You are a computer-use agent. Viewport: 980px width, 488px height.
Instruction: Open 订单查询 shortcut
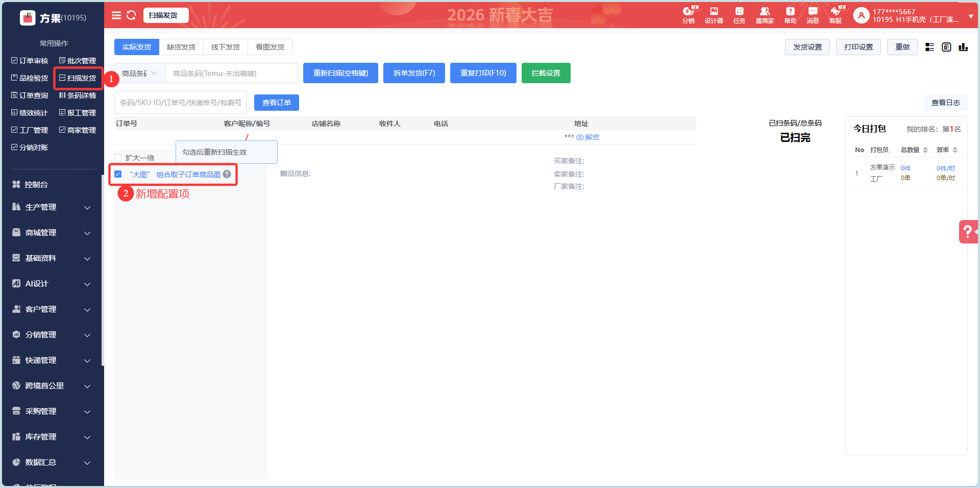pos(30,95)
